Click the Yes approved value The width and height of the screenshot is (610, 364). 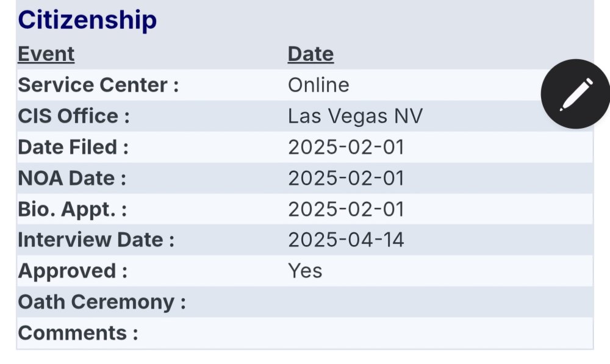[x=305, y=271]
